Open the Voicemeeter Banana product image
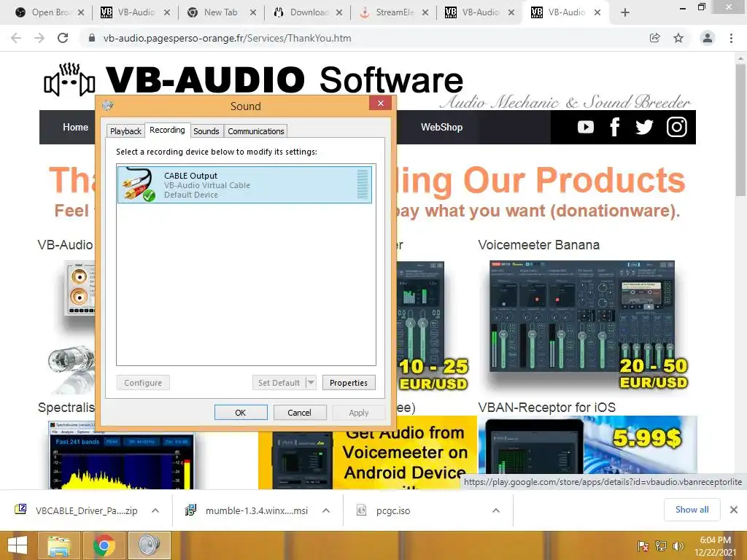This screenshot has height=560, width=747. (582, 316)
